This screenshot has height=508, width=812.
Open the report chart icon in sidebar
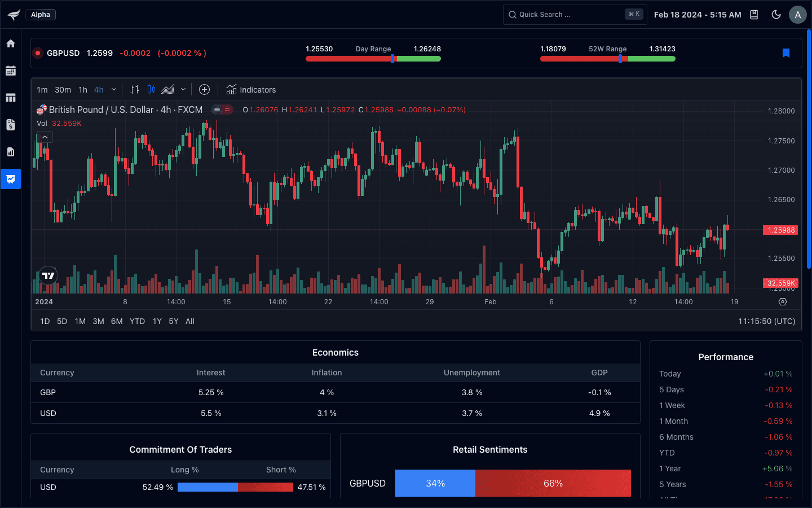pos(11,152)
